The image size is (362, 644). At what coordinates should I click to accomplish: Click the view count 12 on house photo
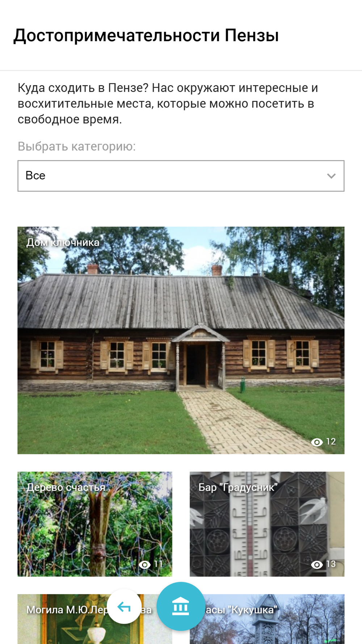click(331, 442)
